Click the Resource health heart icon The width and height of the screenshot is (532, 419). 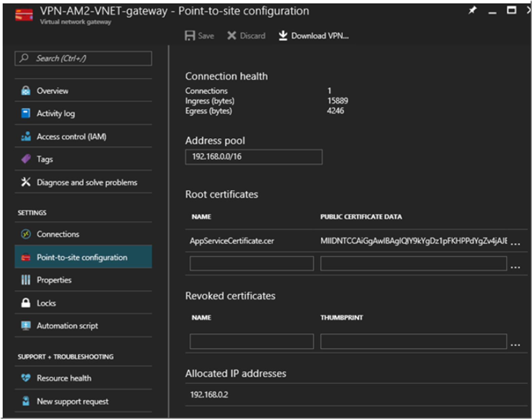26,378
